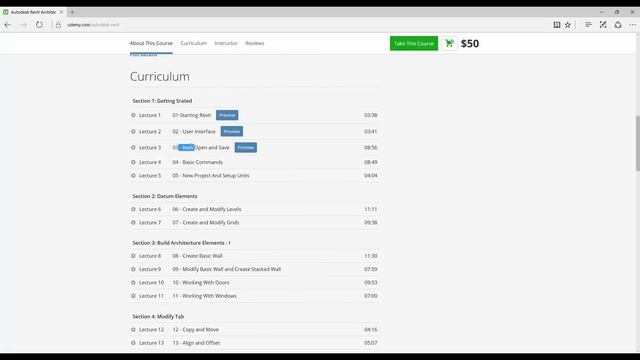Click the $50 price text
The width and height of the screenshot is (640, 360).
(470, 43)
